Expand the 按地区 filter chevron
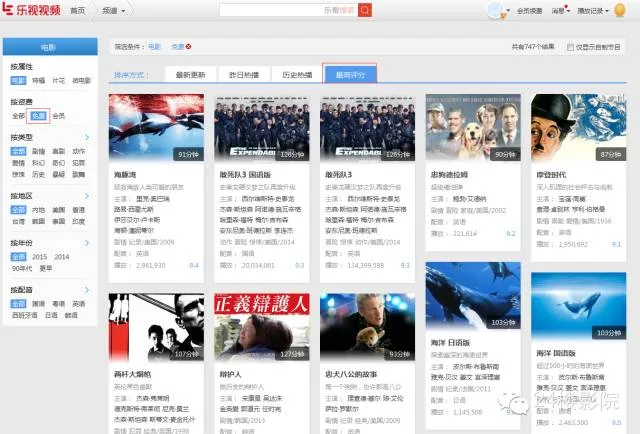 click(87, 196)
